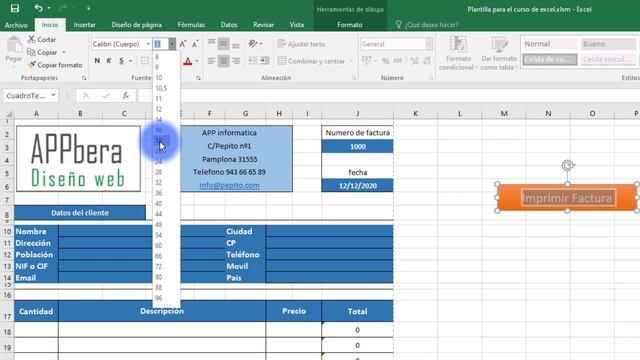Open the Formato drawing tools tab
Screen dimensions: 640x360
tap(350, 25)
